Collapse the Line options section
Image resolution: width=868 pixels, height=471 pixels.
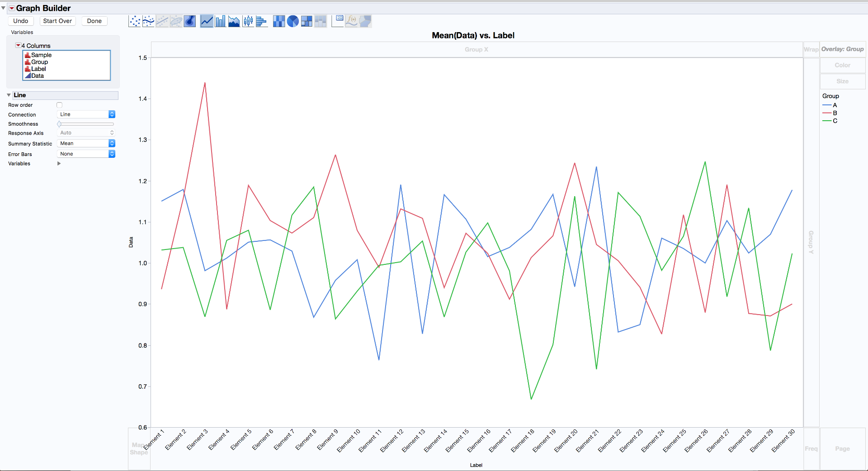9,95
